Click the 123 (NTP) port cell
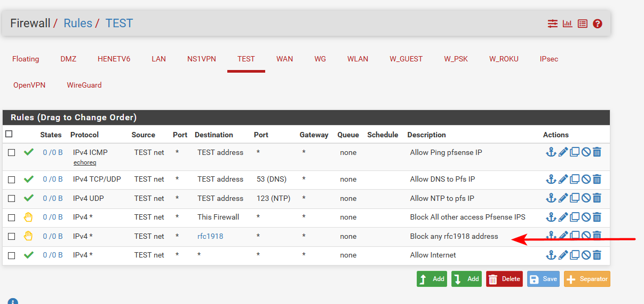Image resolution: width=644 pixels, height=304 pixels. pos(273,198)
